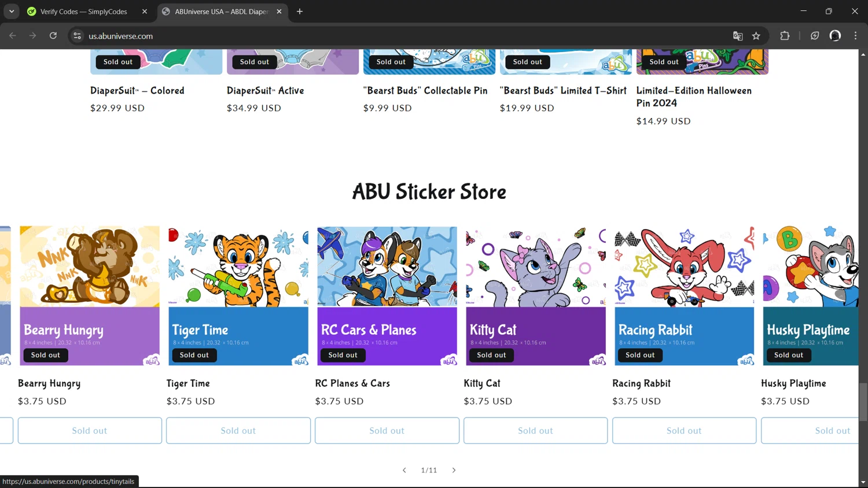Open the Husky Playtime title link
Image resolution: width=868 pixels, height=488 pixels.
[x=793, y=383]
